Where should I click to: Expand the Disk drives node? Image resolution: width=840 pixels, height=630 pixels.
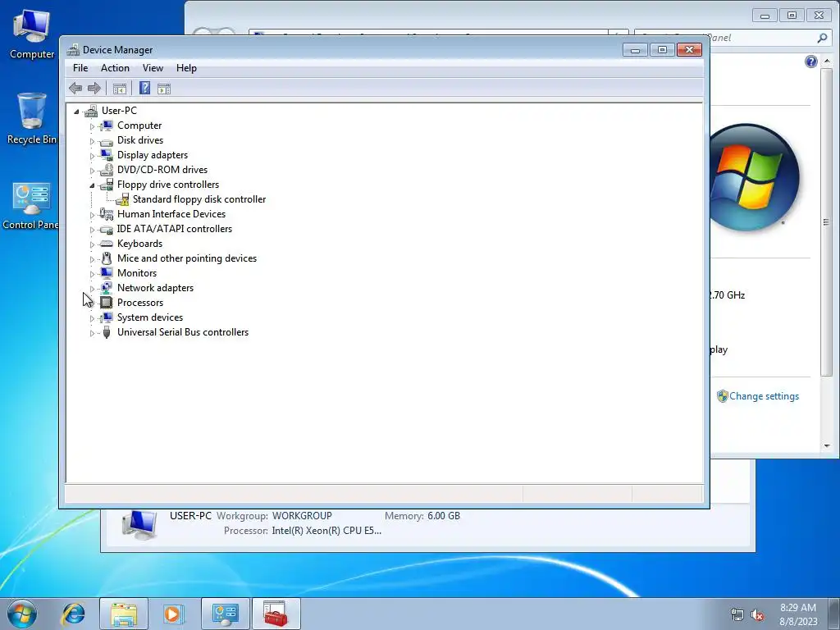[x=92, y=141]
